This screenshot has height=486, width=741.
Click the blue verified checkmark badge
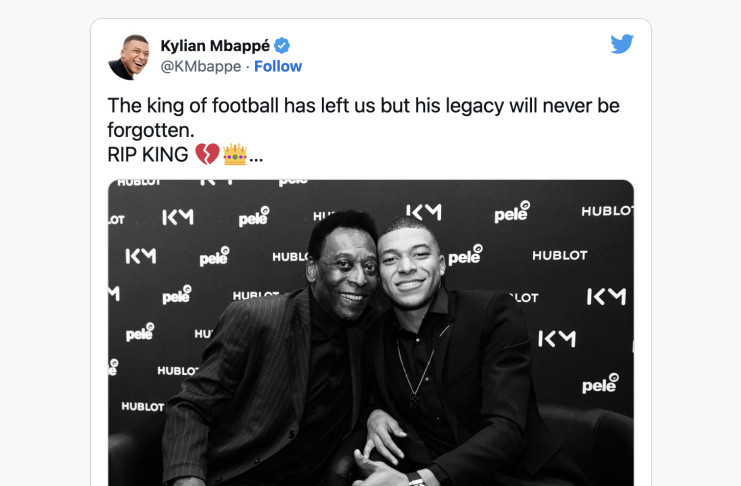[282, 46]
